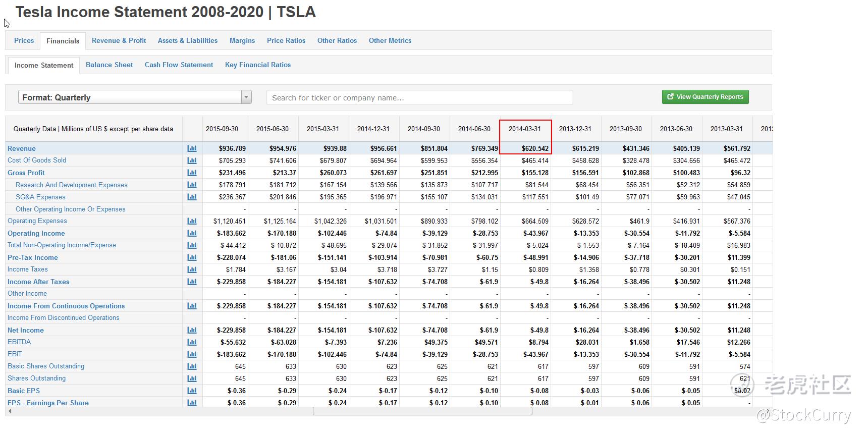Image resolution: width=868 pixels, height=435 pixels.
Task: Switch to the Prices tab
Action: (x=24, y=40)
